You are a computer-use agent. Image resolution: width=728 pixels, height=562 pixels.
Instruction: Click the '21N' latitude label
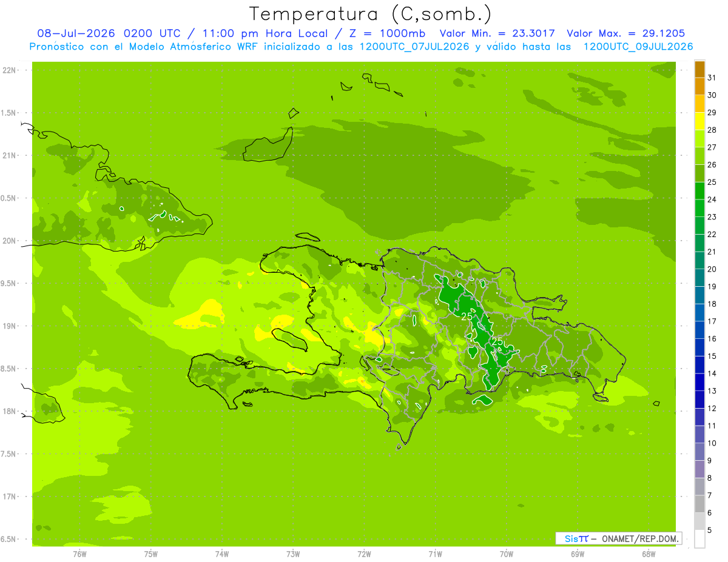[8, 156]
